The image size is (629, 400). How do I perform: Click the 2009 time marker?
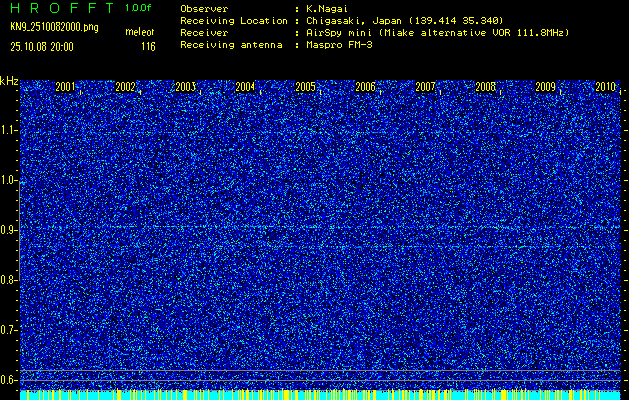tap(545, 87)
